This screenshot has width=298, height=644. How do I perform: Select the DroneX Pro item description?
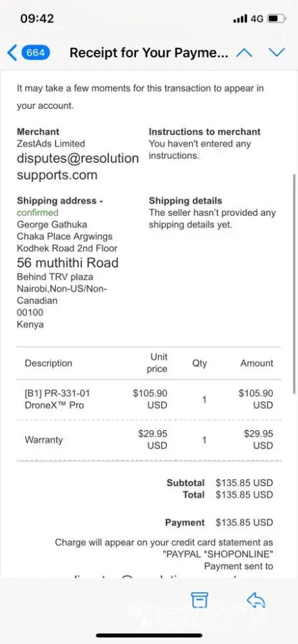click(57, 399)
